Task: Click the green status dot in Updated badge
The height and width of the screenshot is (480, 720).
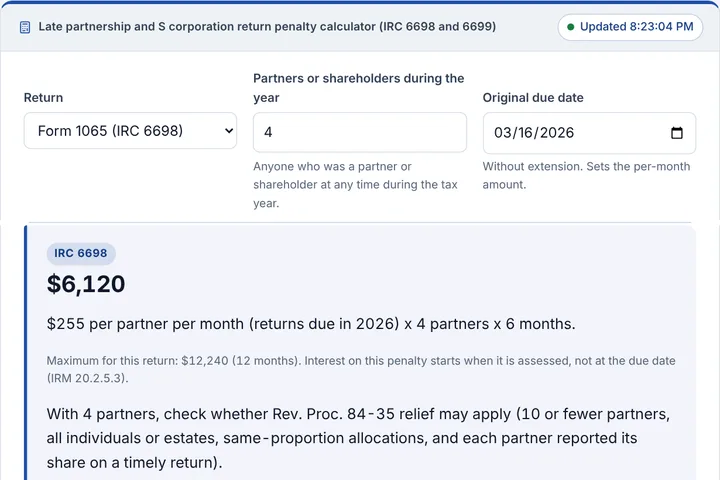Action: click(570, 27)
